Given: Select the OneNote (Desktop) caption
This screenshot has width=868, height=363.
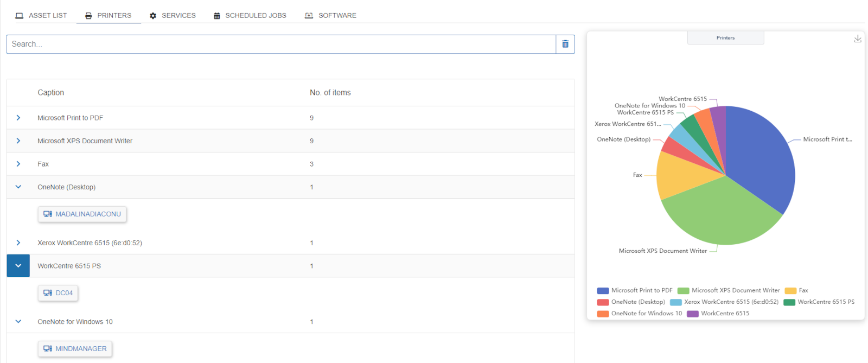Looking at the screenshot, I should 66,187.
